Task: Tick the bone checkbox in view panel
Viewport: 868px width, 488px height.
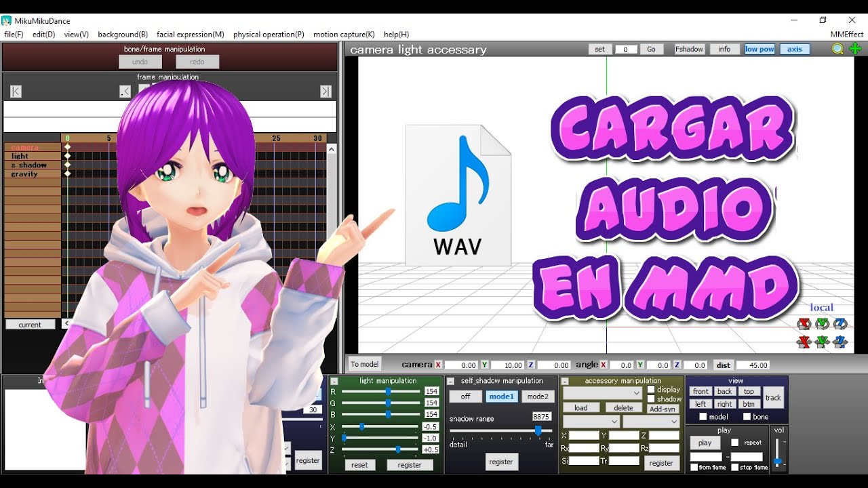Action: click(747, 417)
